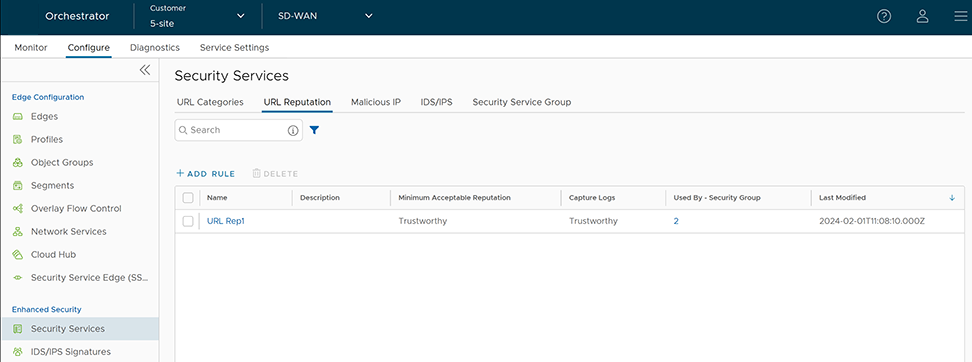This screenshot has height=362, width=972.
Task: Select the URL Reputation tab
Action: pyautogui.click(x=297, y=102)
